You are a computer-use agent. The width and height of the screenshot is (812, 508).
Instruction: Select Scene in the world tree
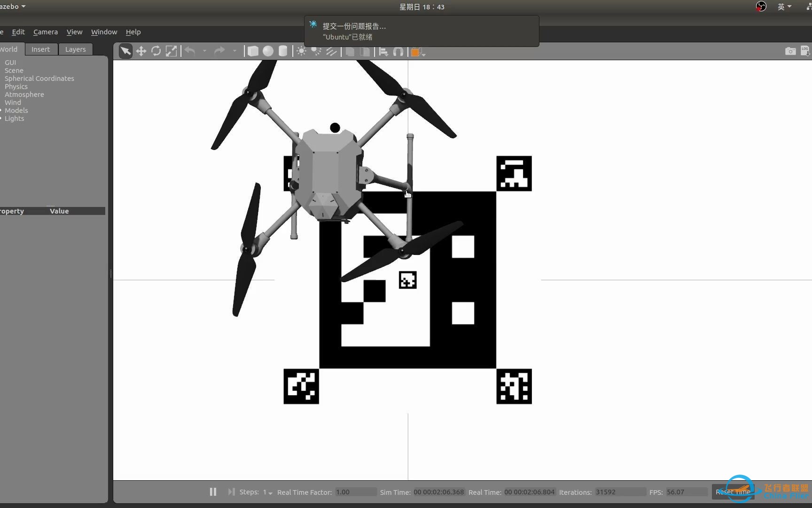coord(14,70)
